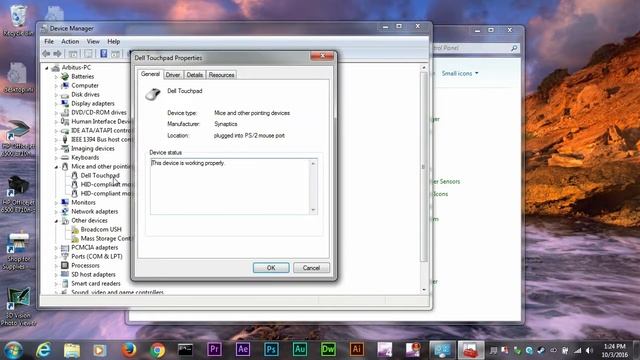Open the Action menu
This screenshot has height=360, width=640.
[70, 41]
